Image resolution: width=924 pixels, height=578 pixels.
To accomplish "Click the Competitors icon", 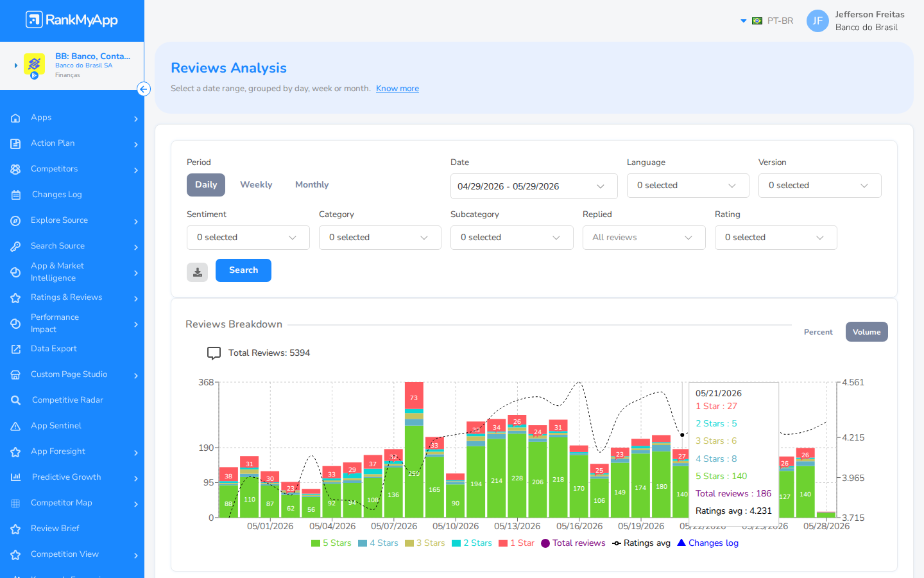I will coord(15,170).
